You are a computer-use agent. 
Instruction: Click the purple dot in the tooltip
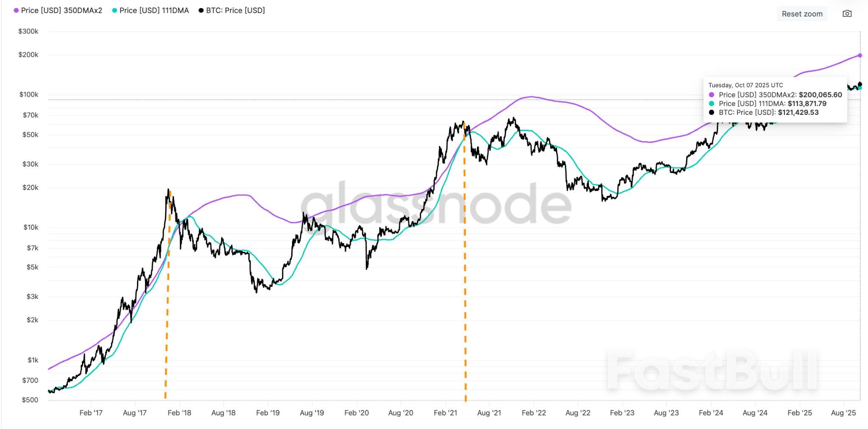click(712, 95)
